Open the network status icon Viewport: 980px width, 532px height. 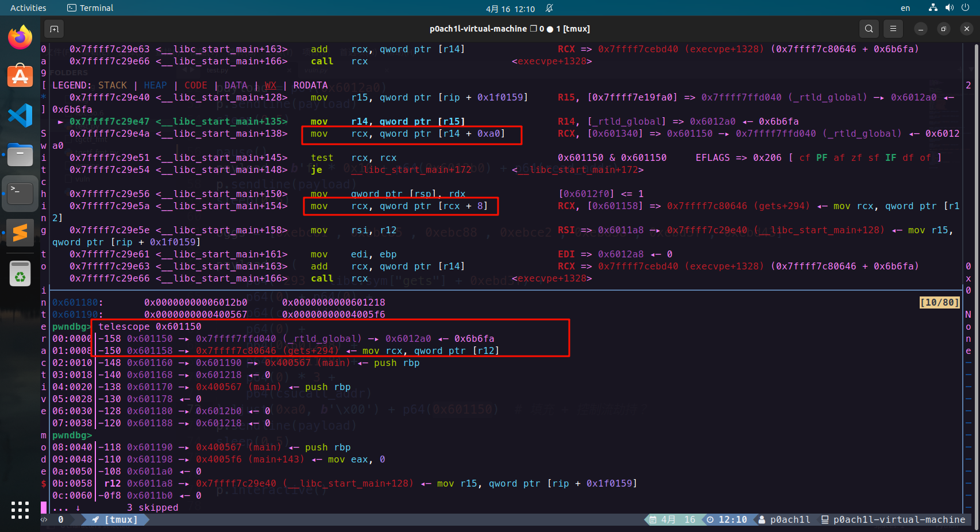point(933,8)
